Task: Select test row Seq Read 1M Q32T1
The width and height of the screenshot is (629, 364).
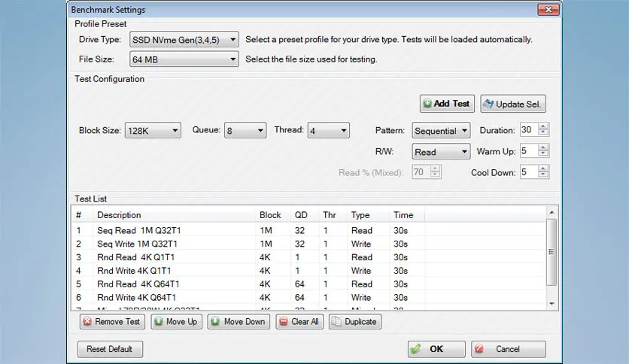Action: [309, 230]
